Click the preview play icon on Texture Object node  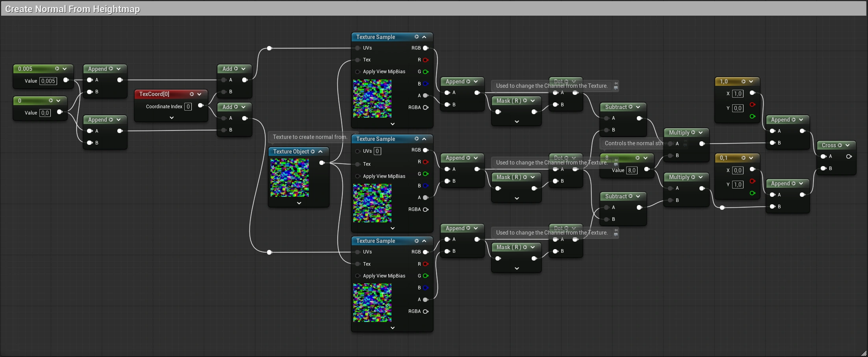[313, 152]
